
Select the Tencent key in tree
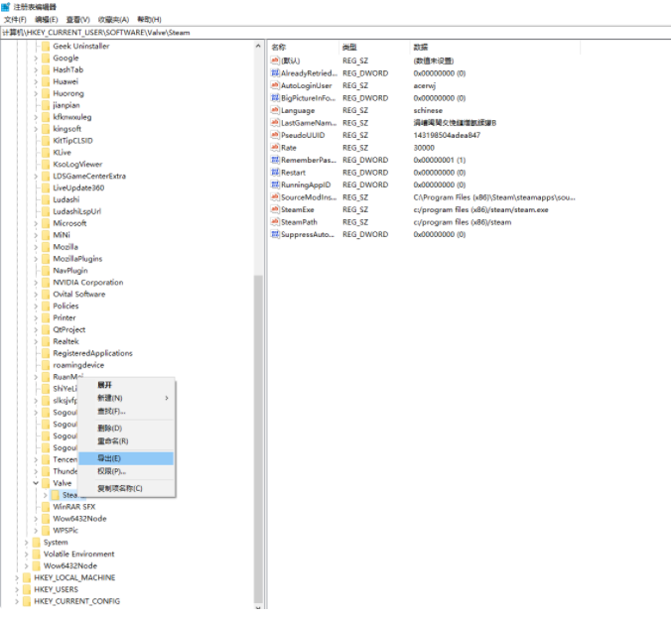tap(66, 459)
